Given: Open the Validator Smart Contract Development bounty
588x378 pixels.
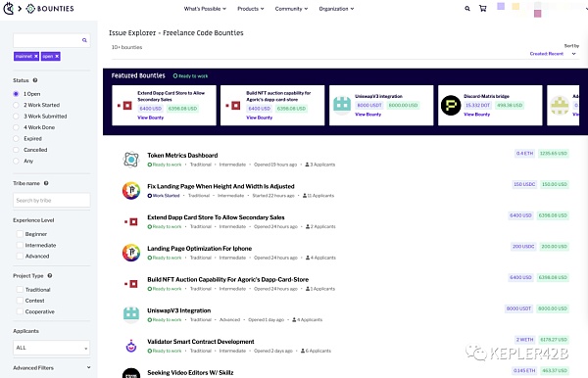Looking at the screenshot, I should click(201, 342).
